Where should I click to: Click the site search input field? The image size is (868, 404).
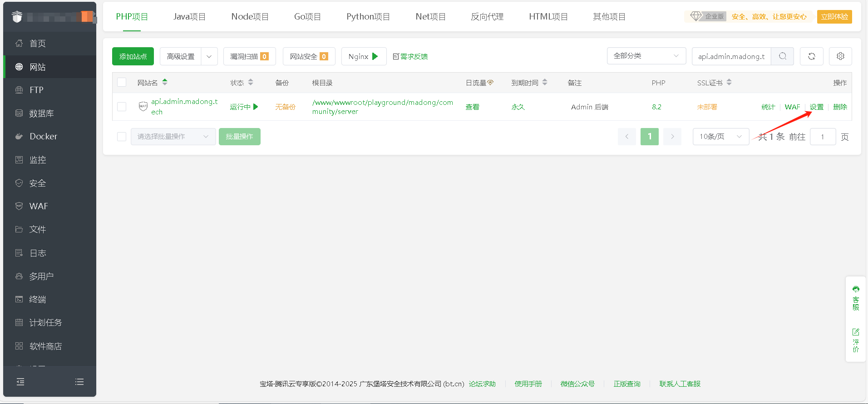[x=731, y=56]
